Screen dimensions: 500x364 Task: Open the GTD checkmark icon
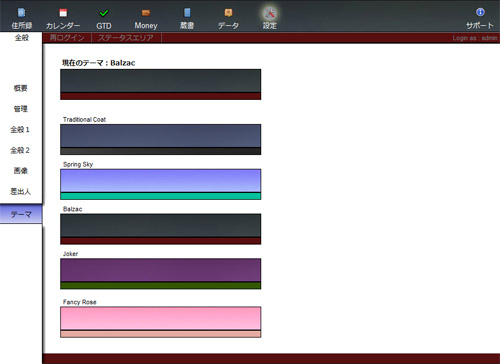tap(104, 13)
